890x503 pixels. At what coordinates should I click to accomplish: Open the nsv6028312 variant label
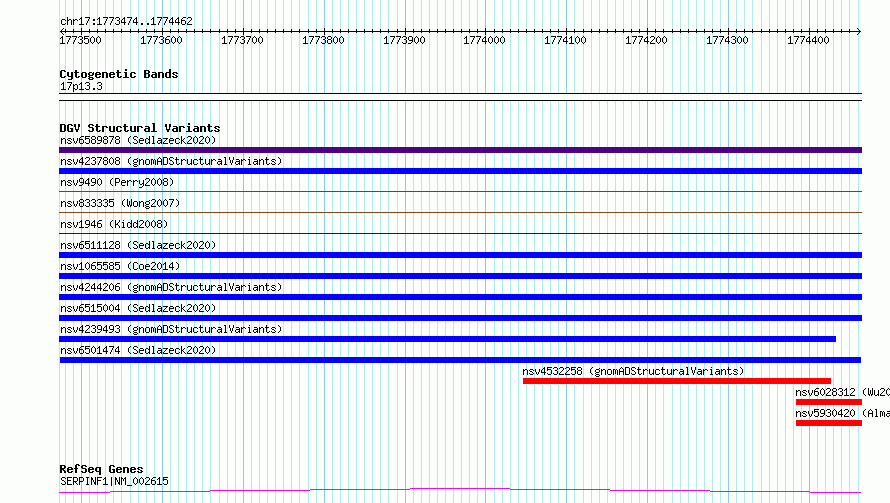pyautogui.click(x=842, y=392)
